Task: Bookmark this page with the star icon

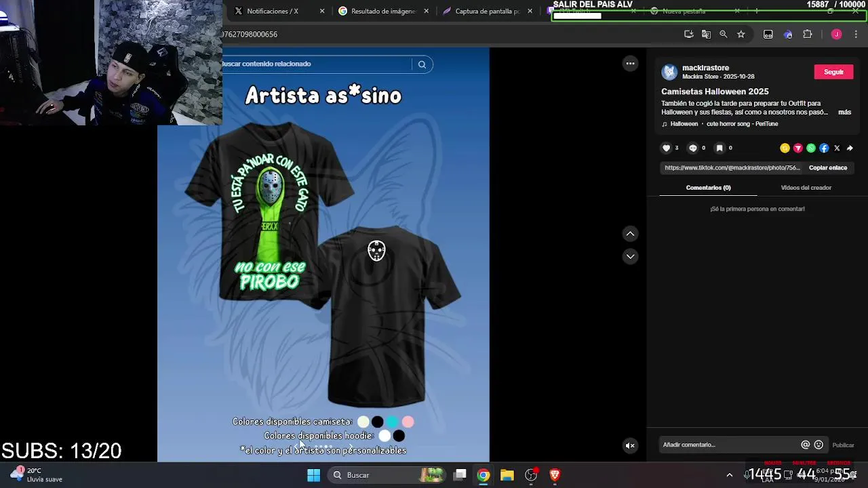Action: 741,34
